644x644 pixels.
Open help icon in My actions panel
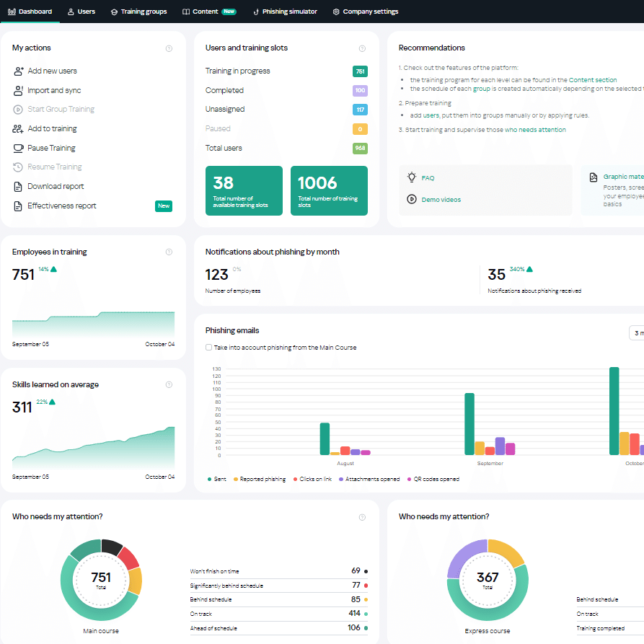click(169, 48)
